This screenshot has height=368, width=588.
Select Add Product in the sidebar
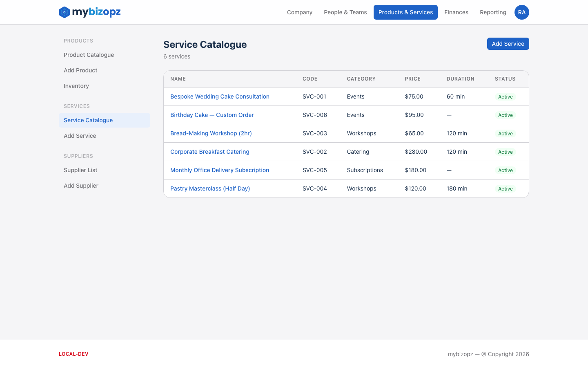click(80, 70)
